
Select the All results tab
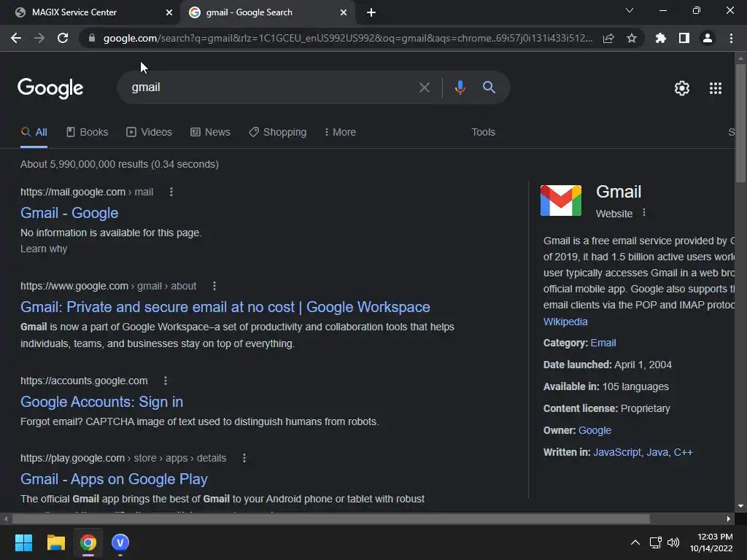(x=34, y=133)
